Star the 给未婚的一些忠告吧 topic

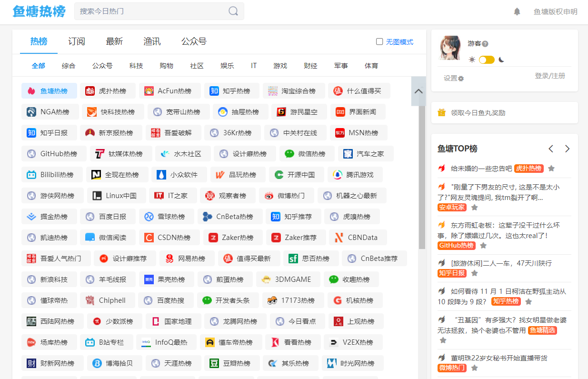(551, 168)
